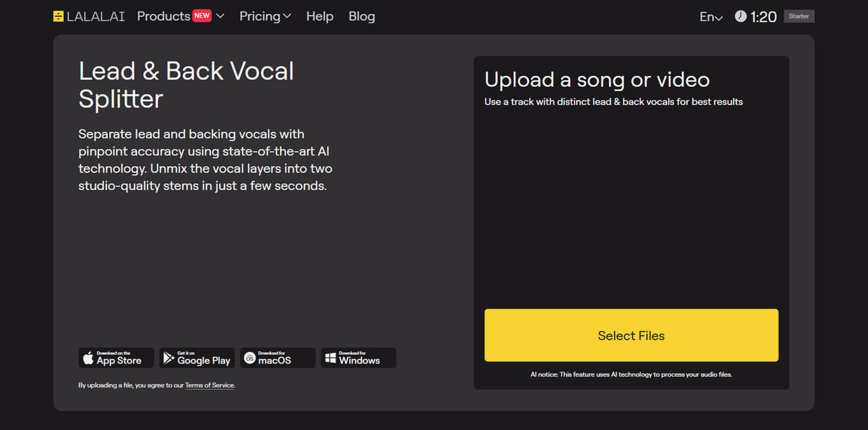This screenshot has width=868, height=430.
Task: Click the Products menu label
Action: coord(163,16)
